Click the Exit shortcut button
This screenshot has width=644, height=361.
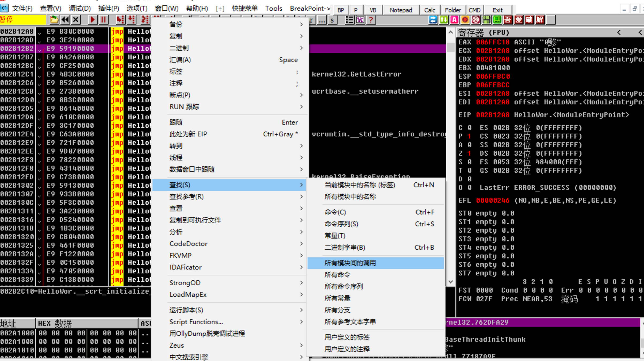click(497, 10)
